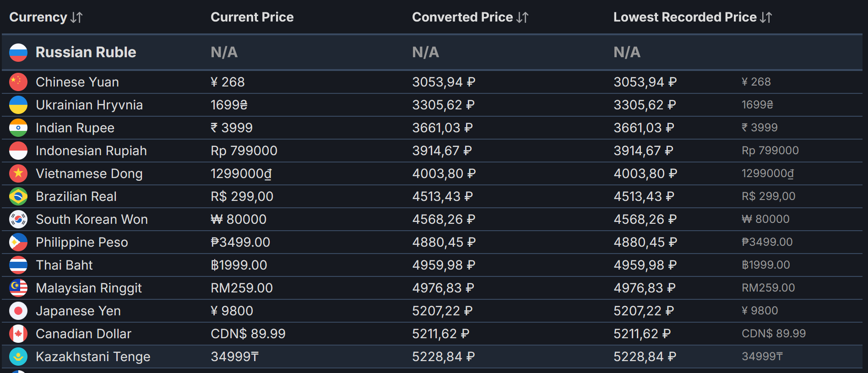Click the Malaysian Ringgit currency name
Viewport: 868px width, 373px height.
[89, 288]
